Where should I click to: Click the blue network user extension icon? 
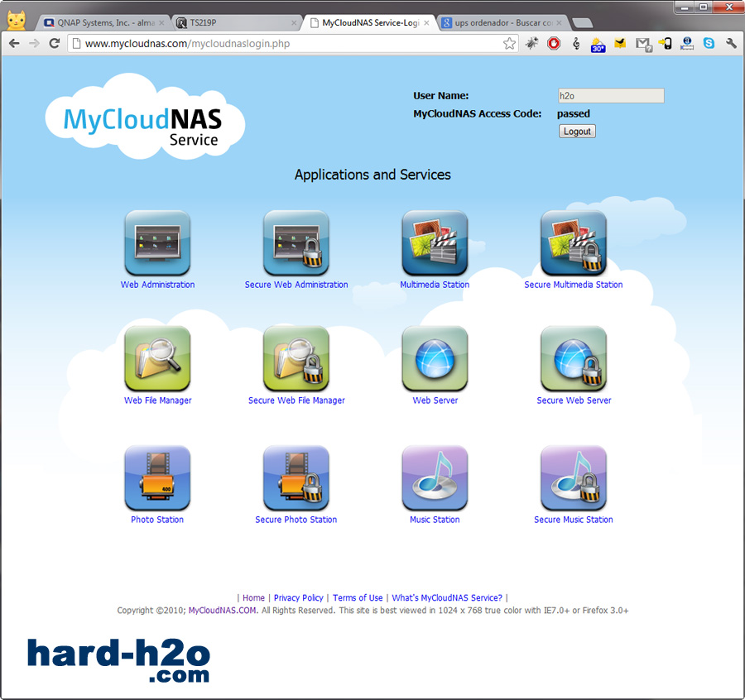[x=687, y=44]
